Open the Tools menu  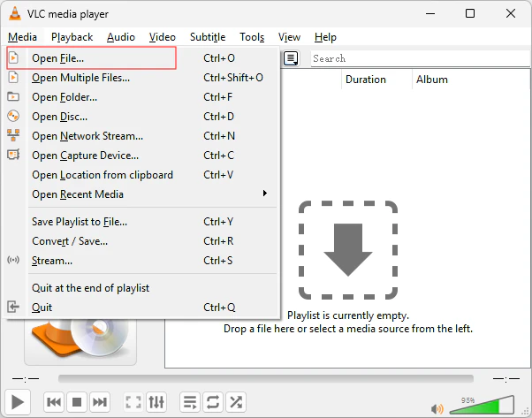(x=252, y=36)
